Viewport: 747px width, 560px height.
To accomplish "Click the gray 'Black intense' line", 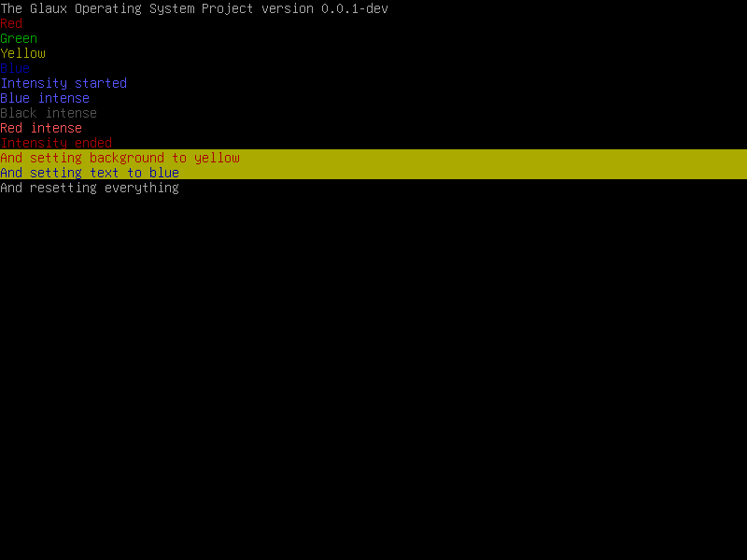I will pyautogui.click(x=49, y=113).
